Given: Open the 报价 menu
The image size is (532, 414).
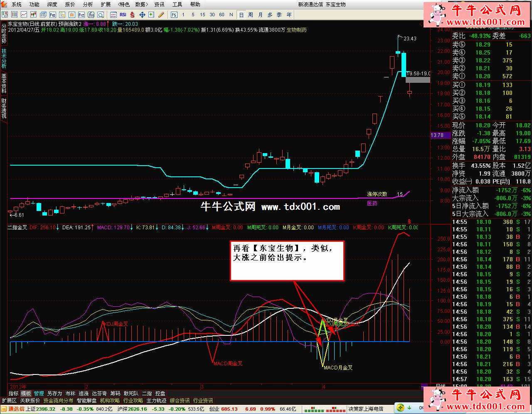Looking at the screenshot, I should point(70,5).
